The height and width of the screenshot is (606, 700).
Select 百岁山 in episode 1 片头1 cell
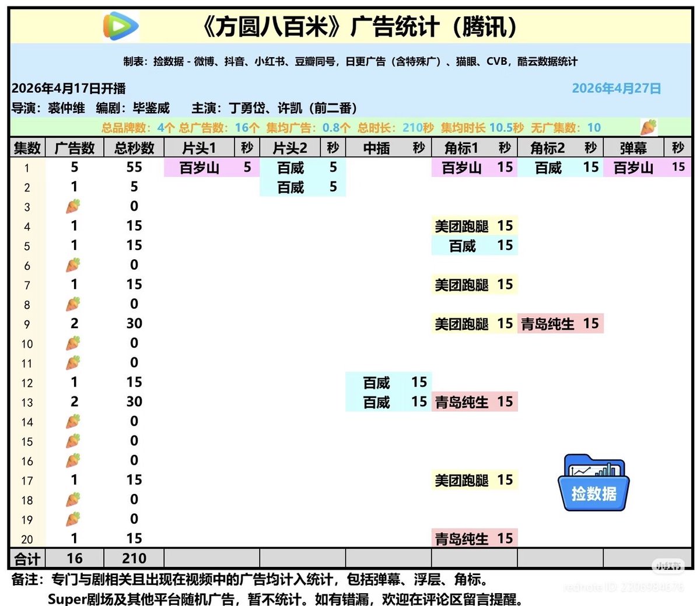click(199, 168)
